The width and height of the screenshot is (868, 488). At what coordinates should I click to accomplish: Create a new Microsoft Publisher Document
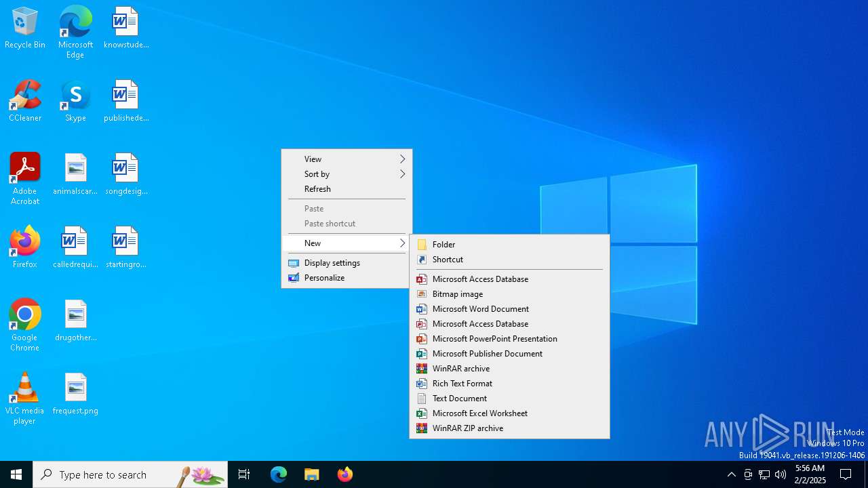tap(509, 354)
